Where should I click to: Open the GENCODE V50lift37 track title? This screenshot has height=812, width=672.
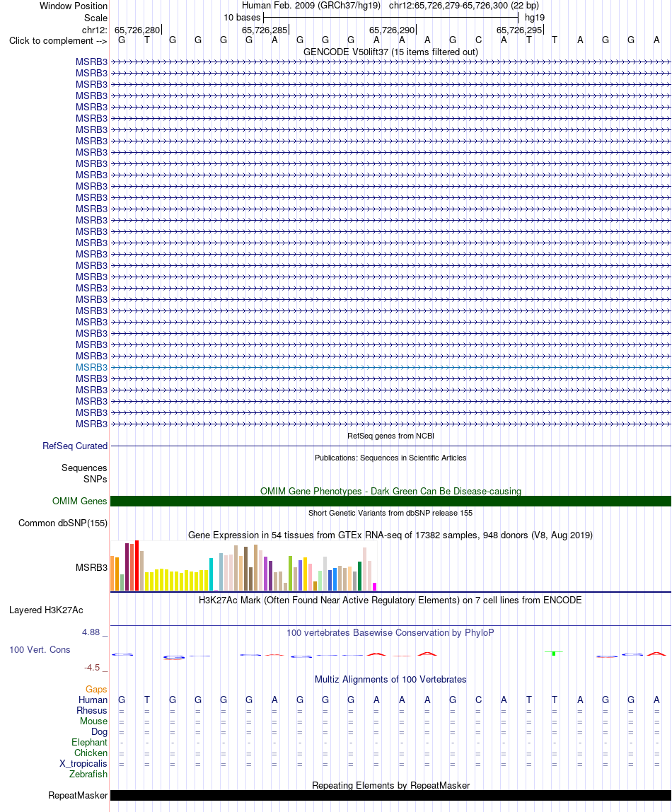pyautogui.click(x=390, y=52)
